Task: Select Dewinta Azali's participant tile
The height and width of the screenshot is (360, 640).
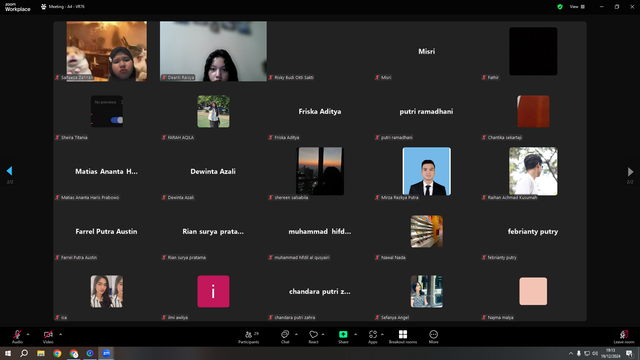Action: pyautogui.click(x=213, y=171)
